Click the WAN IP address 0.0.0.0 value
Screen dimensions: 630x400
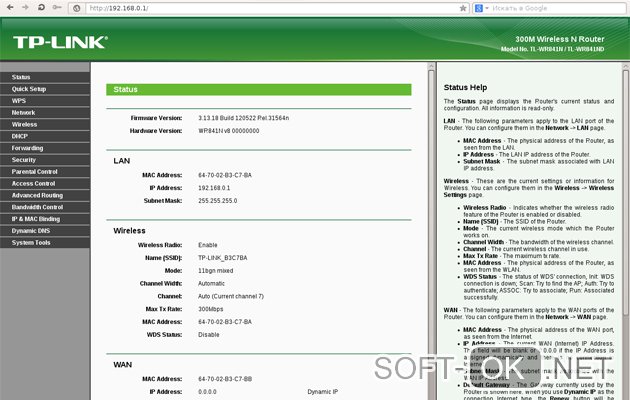coord(207,392)
